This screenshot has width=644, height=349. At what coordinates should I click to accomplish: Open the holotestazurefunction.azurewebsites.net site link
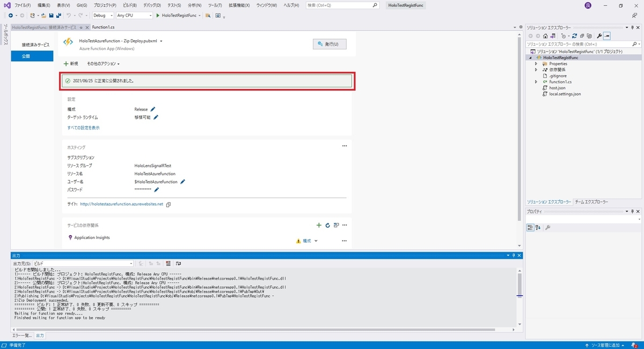coord(121,205)
